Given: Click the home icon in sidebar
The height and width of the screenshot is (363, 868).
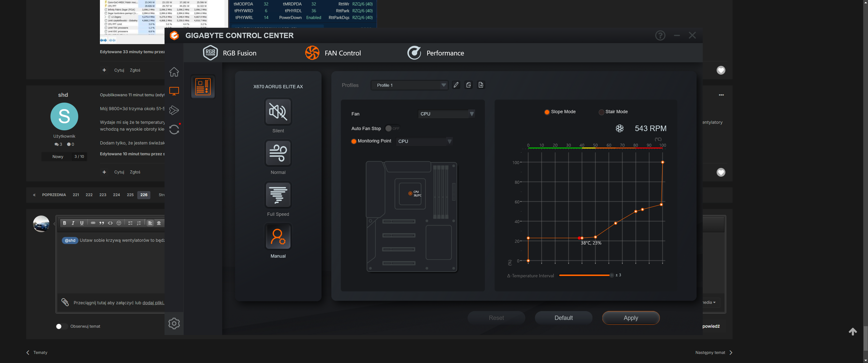Looking at the screenshot, I should coord(174,72).
